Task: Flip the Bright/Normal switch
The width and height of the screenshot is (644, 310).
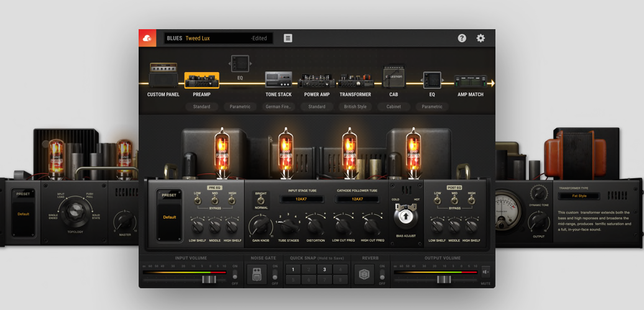Action: pos(261,199)
